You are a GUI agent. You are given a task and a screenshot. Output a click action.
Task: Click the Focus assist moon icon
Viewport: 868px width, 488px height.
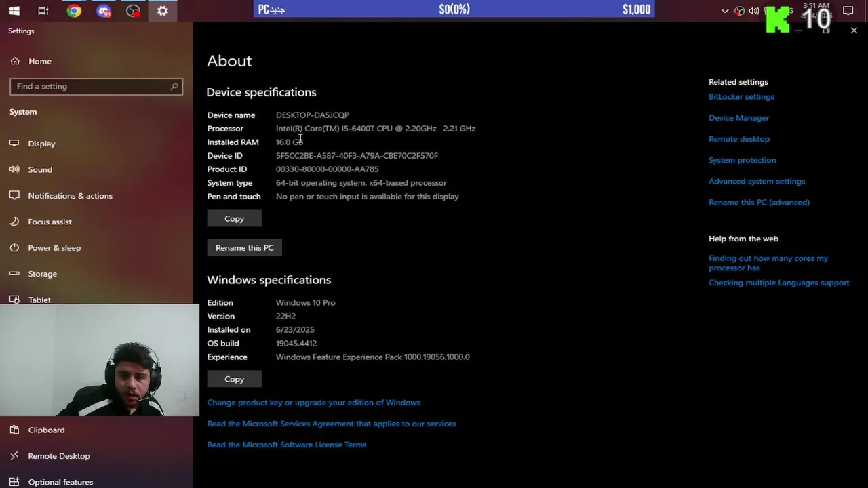(14, 222)
